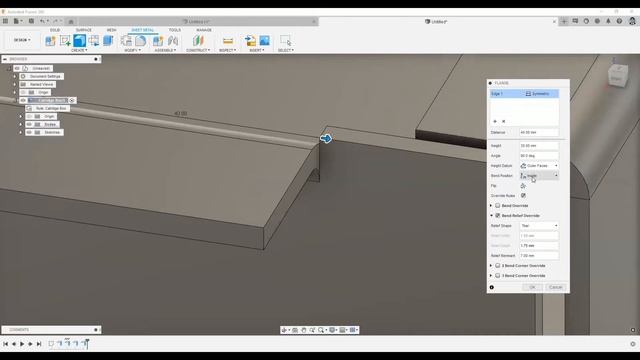
Task: Select the fourth Create tool with the small arrow
Action: click(94, 40)
